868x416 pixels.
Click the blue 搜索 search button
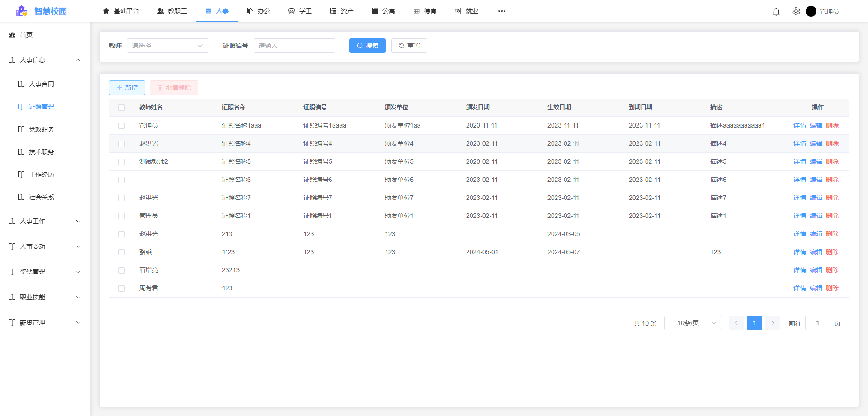pos(367,46)
